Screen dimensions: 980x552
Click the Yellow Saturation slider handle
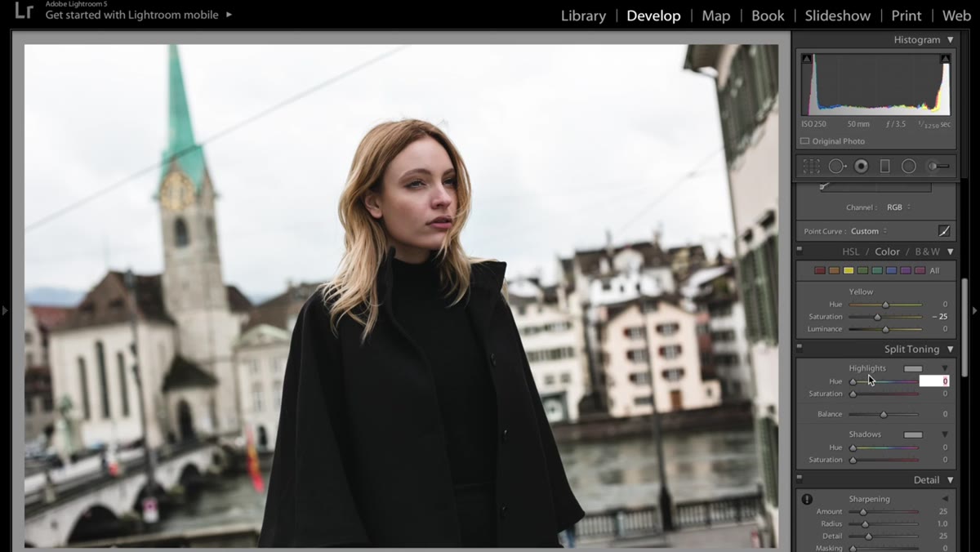coord(877,317)
